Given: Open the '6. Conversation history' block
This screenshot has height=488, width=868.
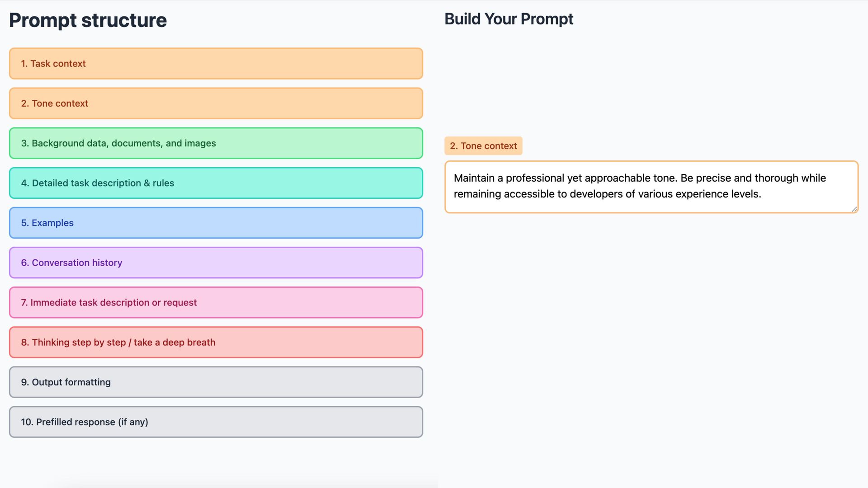Looking at the screenshot, I should [x=216, y=263].
